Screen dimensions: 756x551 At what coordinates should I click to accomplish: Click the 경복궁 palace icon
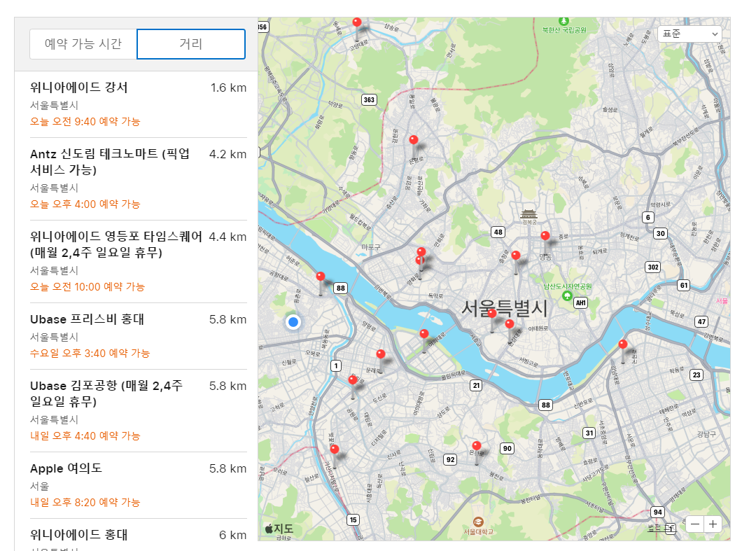point(529,214)
